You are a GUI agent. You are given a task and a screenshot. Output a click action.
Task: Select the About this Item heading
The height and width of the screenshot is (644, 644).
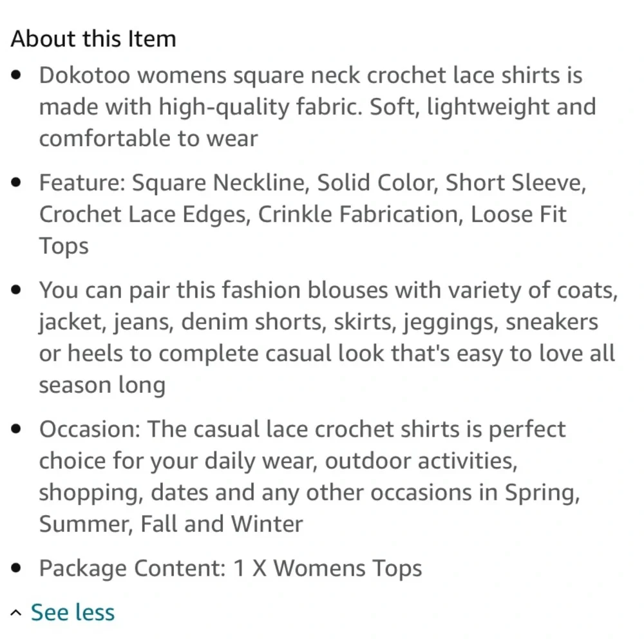point(94,39)
